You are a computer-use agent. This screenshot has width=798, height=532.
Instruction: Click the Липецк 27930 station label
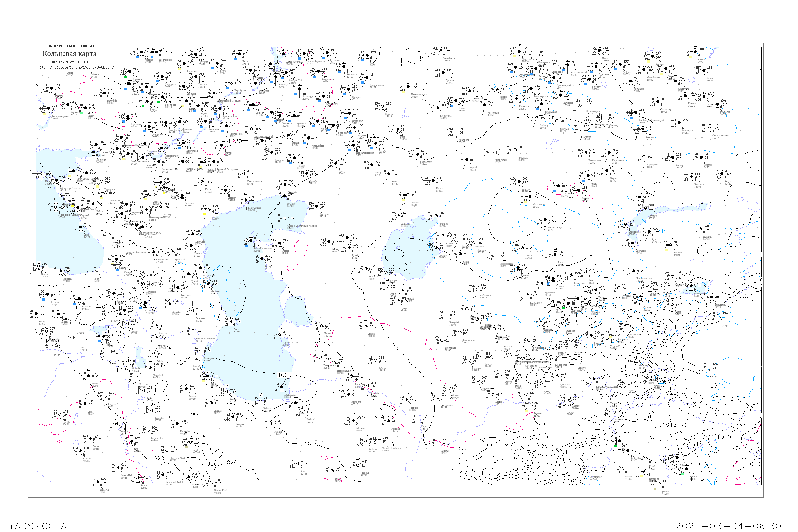tap(148, 61)
